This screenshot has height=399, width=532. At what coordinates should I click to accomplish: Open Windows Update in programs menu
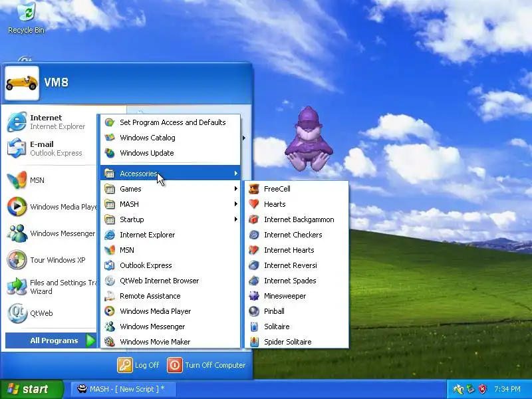point(170,153)
